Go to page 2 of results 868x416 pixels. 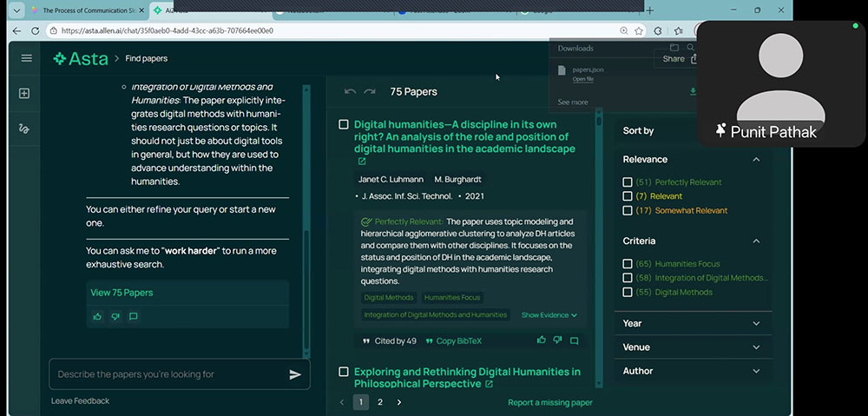point(380,402)
